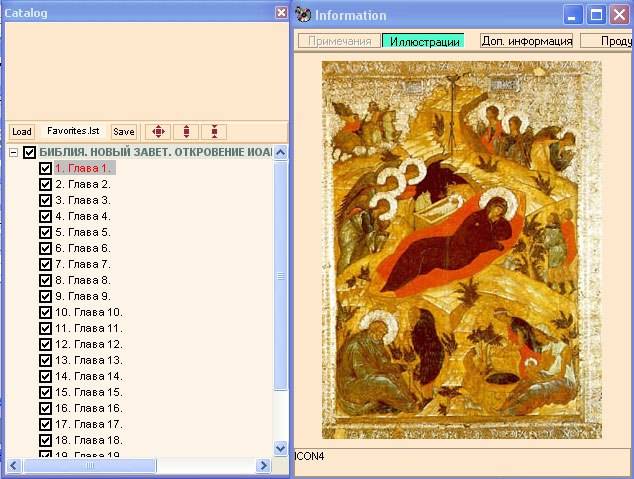Close the Catalog panel
Screen dimensions: 634x479
click(x=281, y=13)
